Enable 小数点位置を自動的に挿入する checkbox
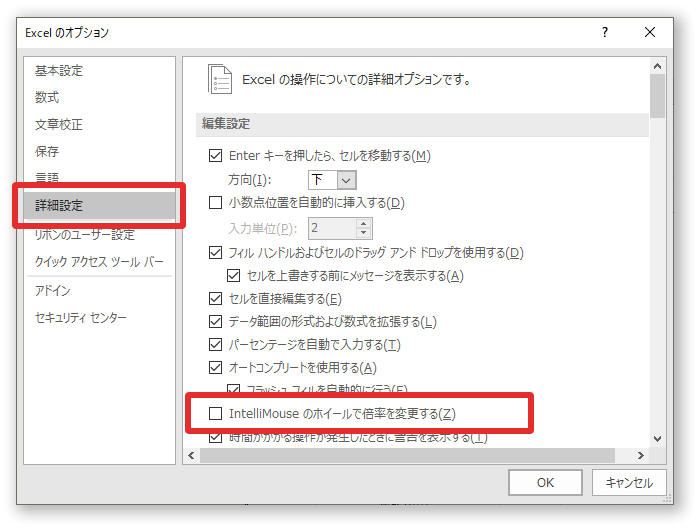 [215, 203]
